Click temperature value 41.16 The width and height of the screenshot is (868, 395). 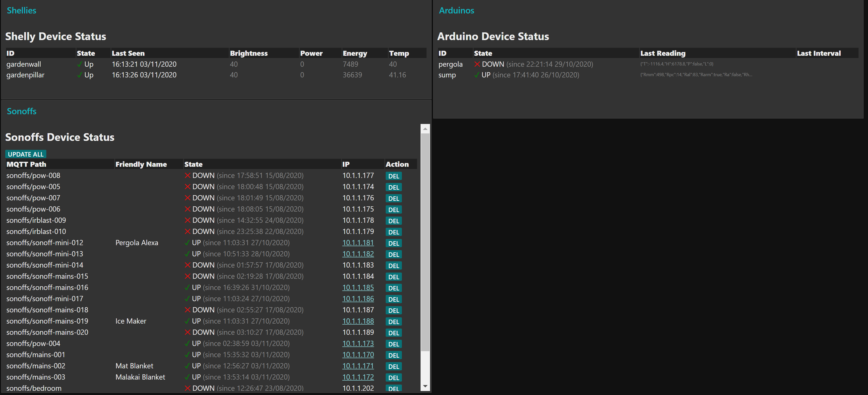pos(397,75)
